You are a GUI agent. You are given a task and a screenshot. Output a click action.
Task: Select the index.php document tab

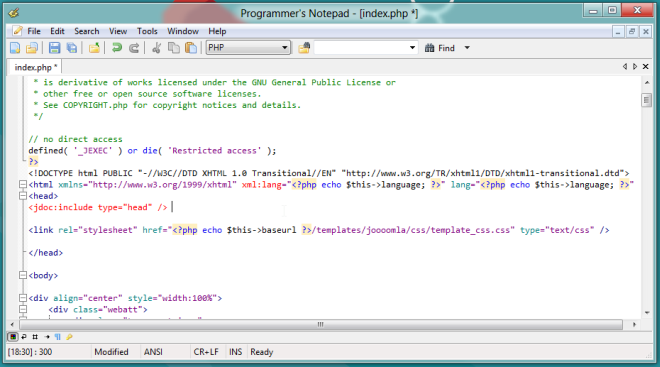(x=35, y=67)
